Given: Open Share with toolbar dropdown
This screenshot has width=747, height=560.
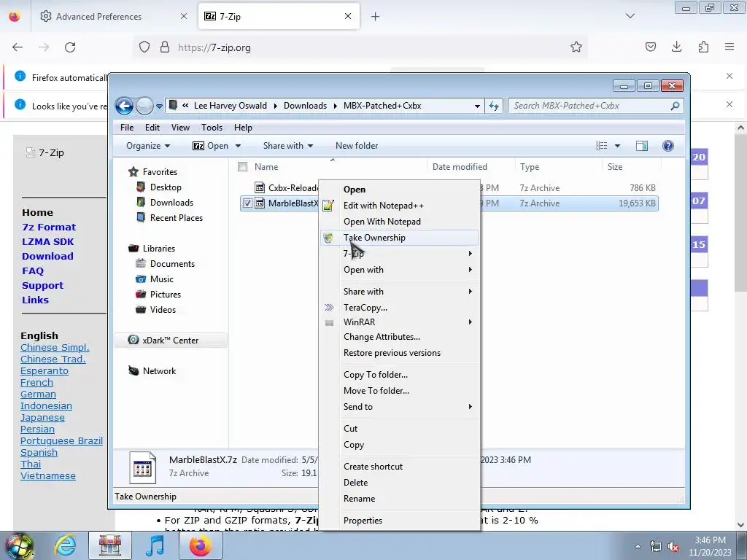Looking at the screenshot, I should [x=287, y=146].
